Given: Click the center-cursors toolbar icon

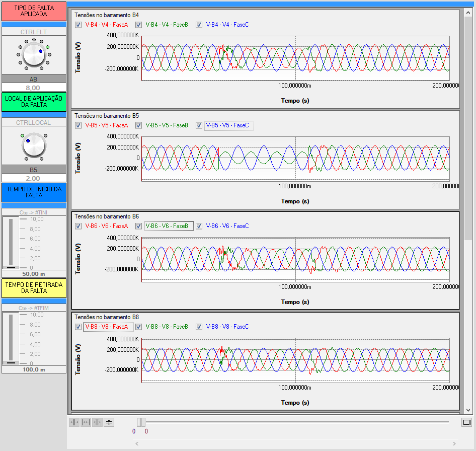Looking at the screenshot, I should (x=97, y=422).
